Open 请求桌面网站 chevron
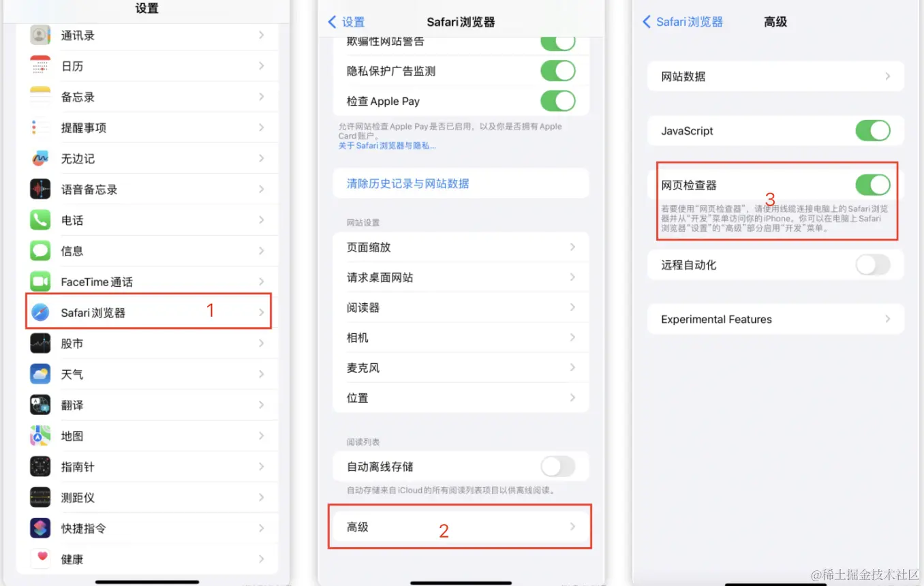The width and height of the screenshot is (924, 586). coord(572,277)
